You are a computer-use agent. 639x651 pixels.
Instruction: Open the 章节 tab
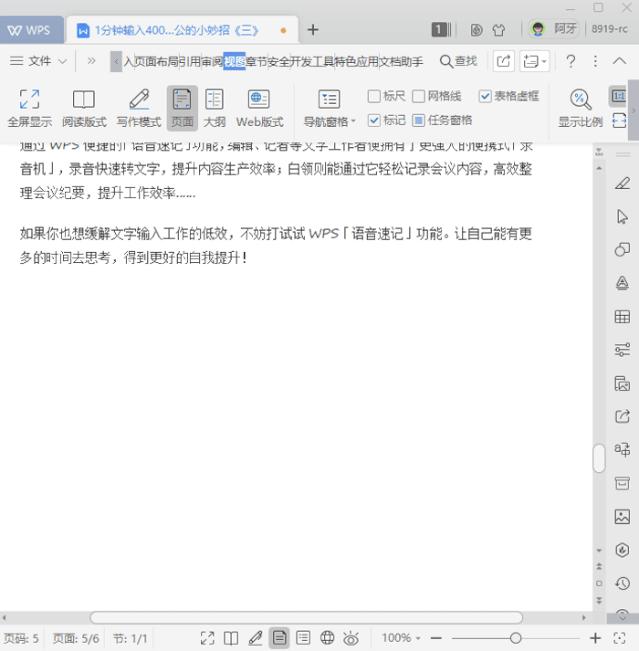coord(257,61)
